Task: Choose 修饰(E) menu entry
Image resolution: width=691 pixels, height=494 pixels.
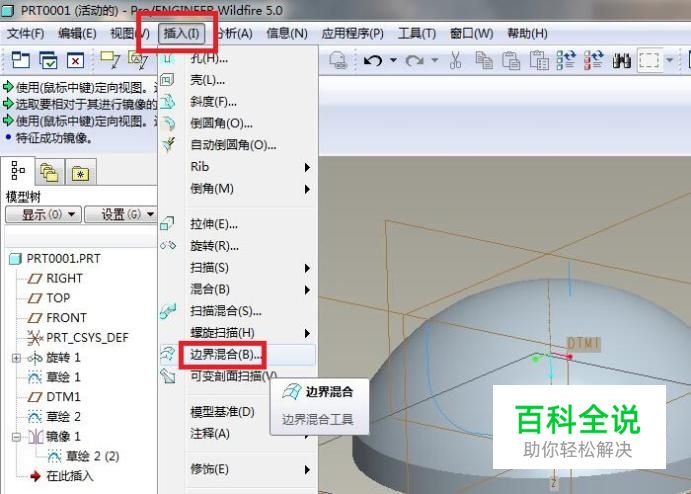Action: (209, 469)
